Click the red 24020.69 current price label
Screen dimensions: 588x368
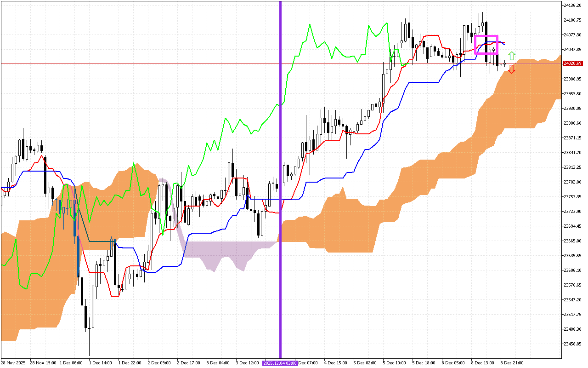(573, 63)
